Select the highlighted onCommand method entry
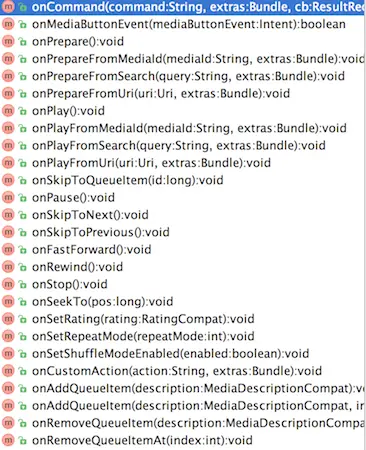Viewport: 366px width, 450px height. 182,7
